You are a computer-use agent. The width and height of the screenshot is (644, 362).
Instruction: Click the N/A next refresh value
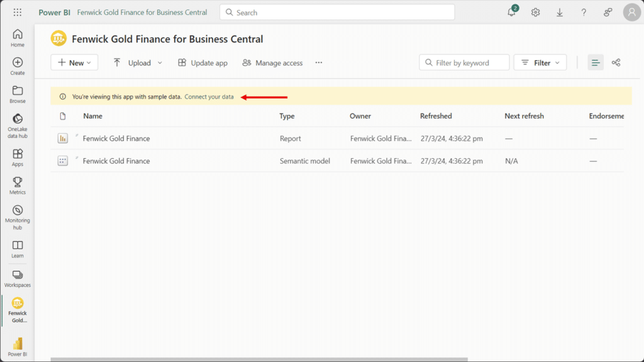tap(511, 161)
